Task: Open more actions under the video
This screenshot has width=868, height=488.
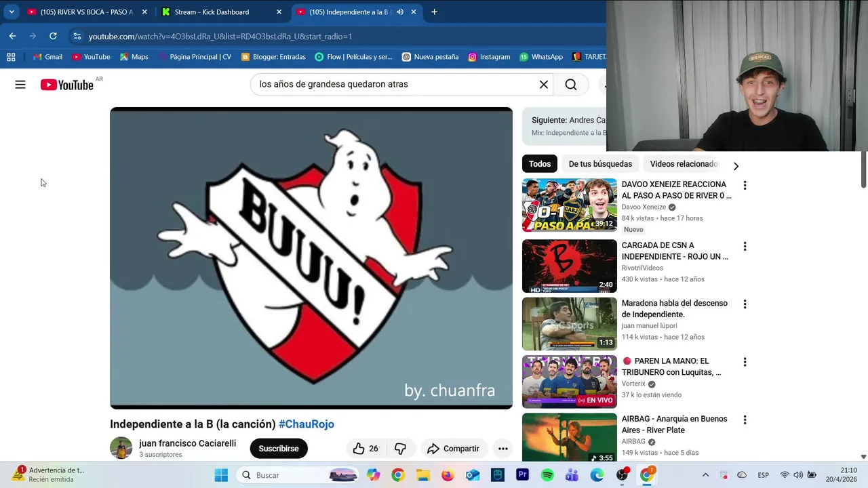Action: click(502, 449)
